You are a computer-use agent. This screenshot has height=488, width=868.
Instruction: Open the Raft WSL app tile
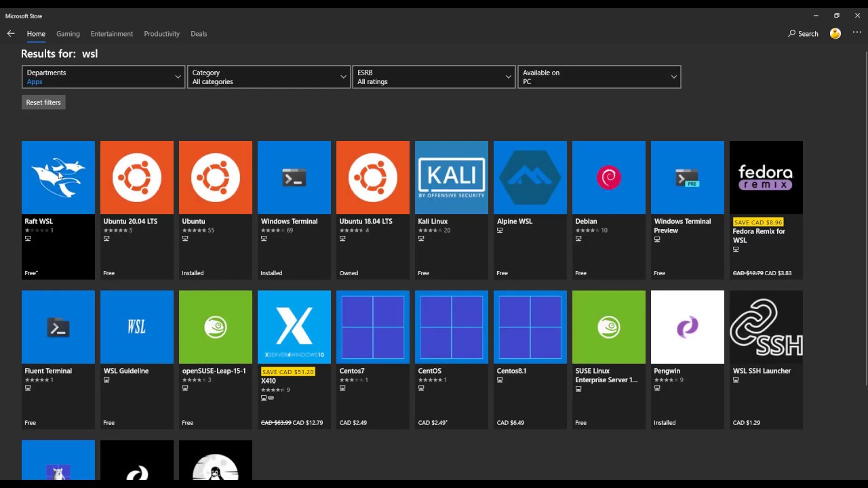point(58,210)
